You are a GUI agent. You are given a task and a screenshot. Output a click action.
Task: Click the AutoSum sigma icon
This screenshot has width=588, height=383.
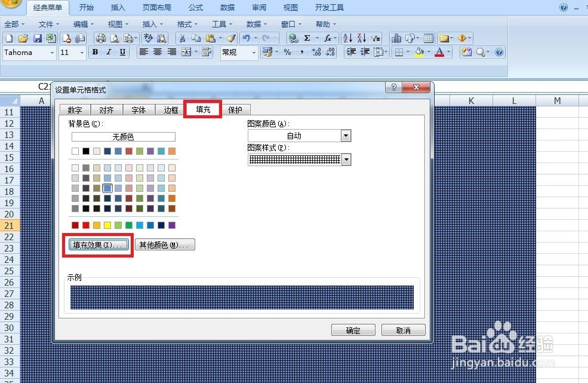[x=307, y=38]
